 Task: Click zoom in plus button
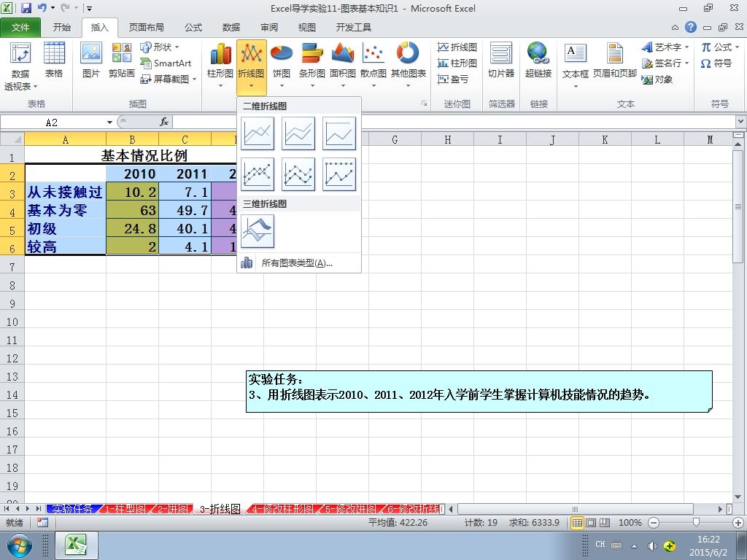pos(738,522)
